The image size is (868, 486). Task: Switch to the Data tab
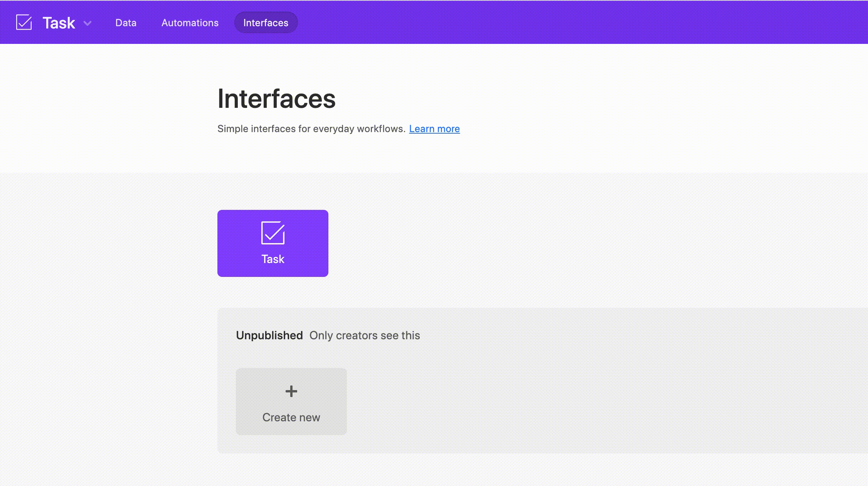[x=126, y=23]
